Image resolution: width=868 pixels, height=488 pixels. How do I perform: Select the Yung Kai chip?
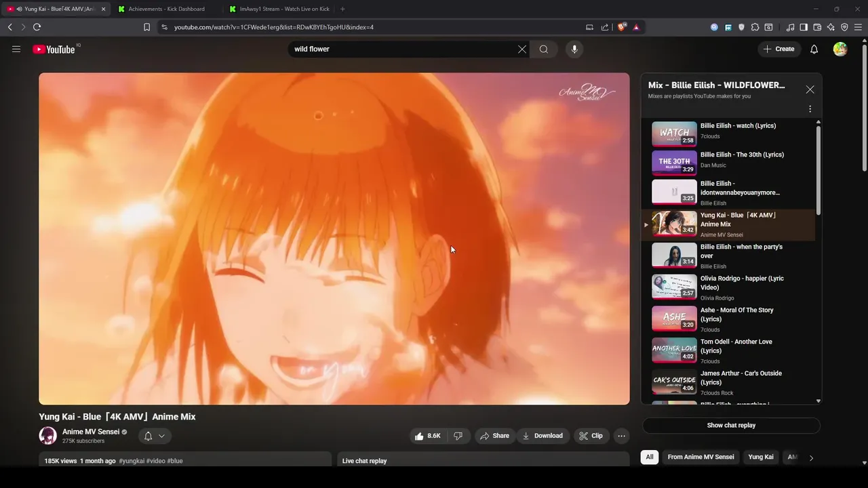(761, 457)
